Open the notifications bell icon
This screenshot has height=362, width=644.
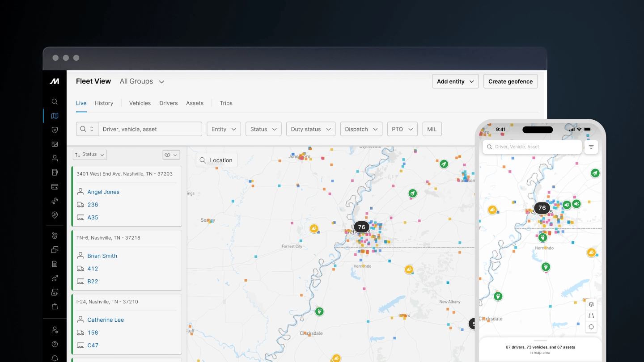[x=55, y=358]
